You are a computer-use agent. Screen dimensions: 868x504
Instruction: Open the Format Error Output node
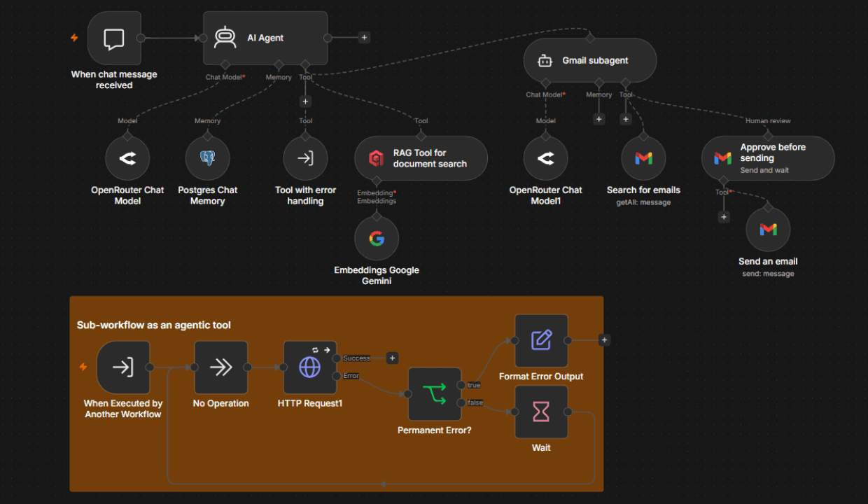coord(541,340)
